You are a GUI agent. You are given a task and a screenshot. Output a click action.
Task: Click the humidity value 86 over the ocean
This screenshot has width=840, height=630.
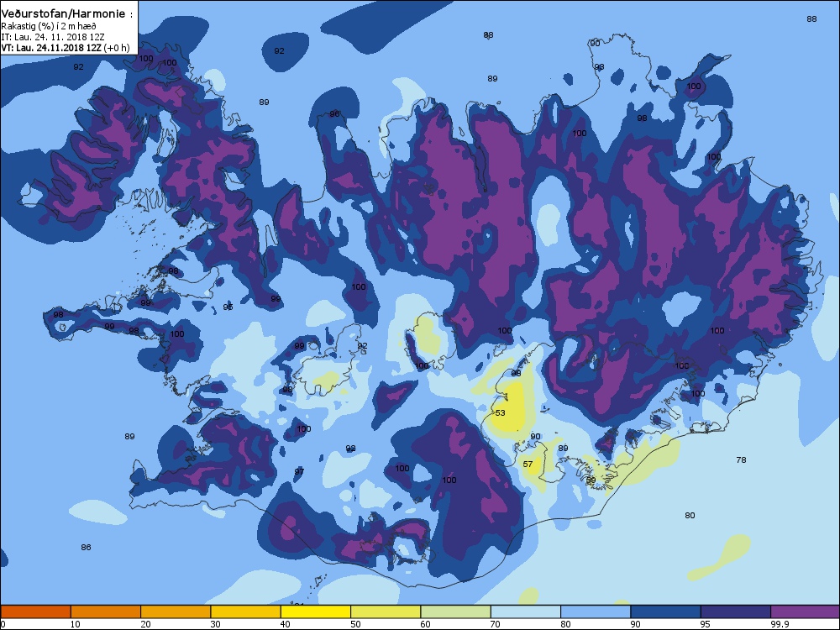(86, 548)
